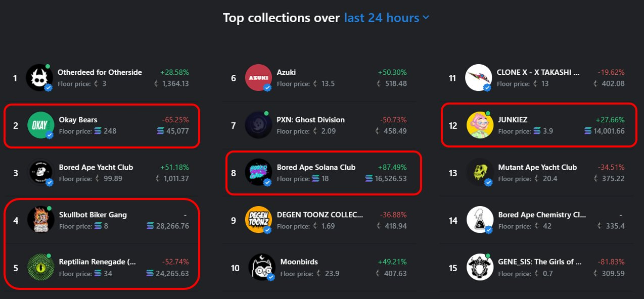This screenshot has height=299, width=644.
Task: Click the Azuki collection name link
Action: tap(286, 72)
